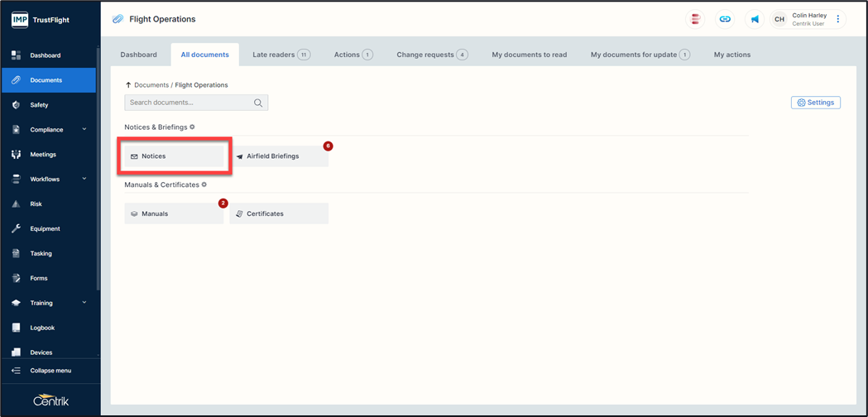Image resolution: width=868 pixels, height=417 pixels.
Task: Click the Collapse menu arrow icon
Action: click(16, 371)
